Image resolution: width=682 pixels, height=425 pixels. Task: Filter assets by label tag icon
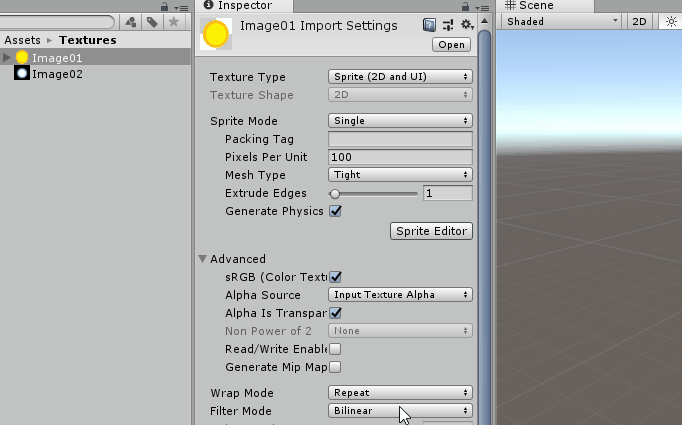pyautogui.click(x=152, y=22)
